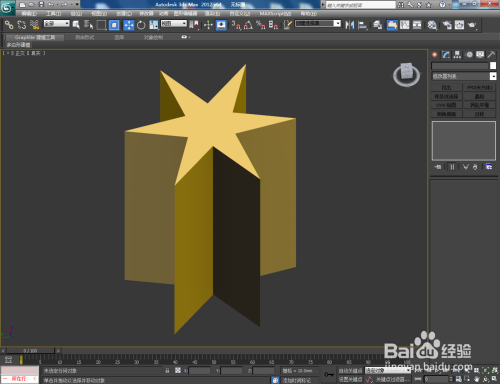Open the MAXScript menu

click(275, 14)
